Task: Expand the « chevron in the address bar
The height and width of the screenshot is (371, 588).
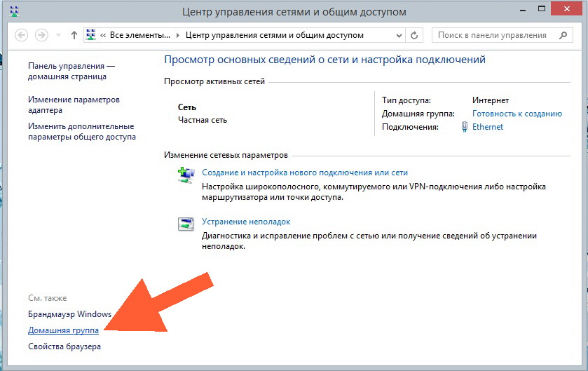Action: click(x=104, y=35)
